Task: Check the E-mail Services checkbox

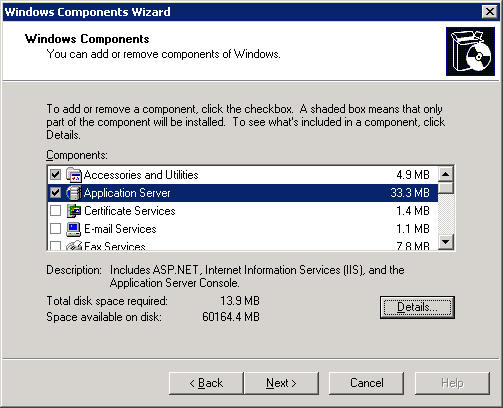Action: (55, 229)
